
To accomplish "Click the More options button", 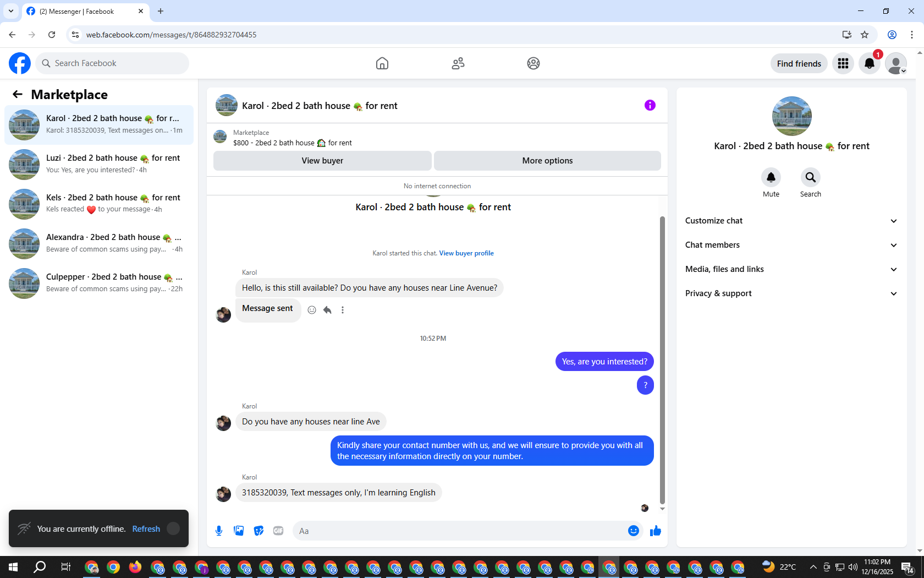I will (547, 161).
